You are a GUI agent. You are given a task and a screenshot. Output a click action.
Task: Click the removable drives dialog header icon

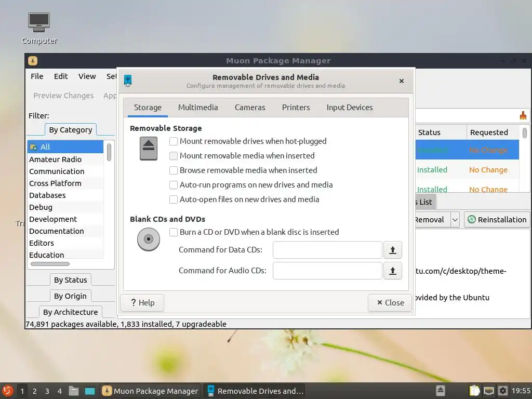pos(128,81)
